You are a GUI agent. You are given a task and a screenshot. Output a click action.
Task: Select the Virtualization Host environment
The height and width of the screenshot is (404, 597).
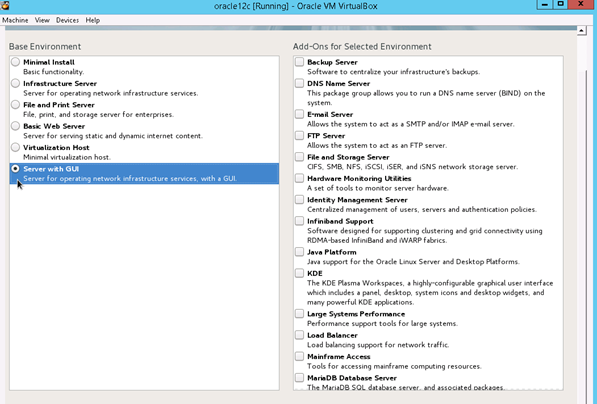[x=15, y=147]
